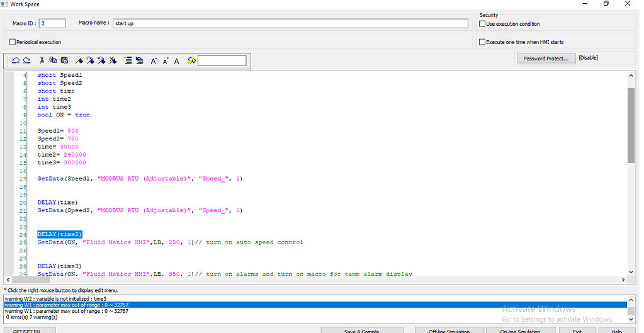Click the Password Protect button

pyautogui.click(x=545, y=59)
